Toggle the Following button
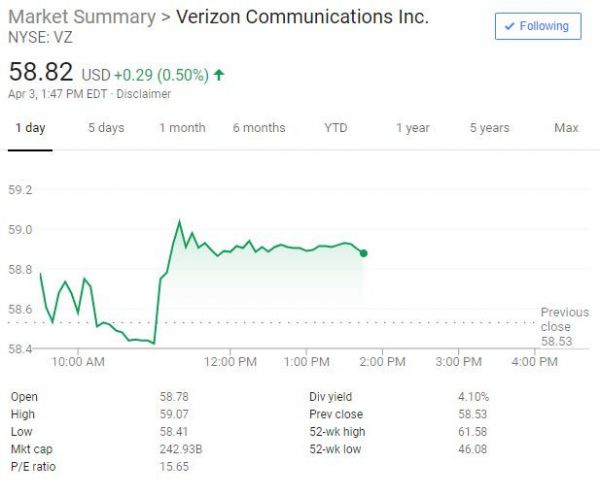 [538, 26]
